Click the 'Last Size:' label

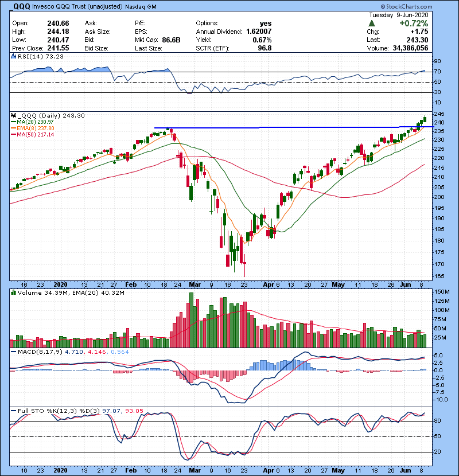pyautogui.click(x=148, y=48)
